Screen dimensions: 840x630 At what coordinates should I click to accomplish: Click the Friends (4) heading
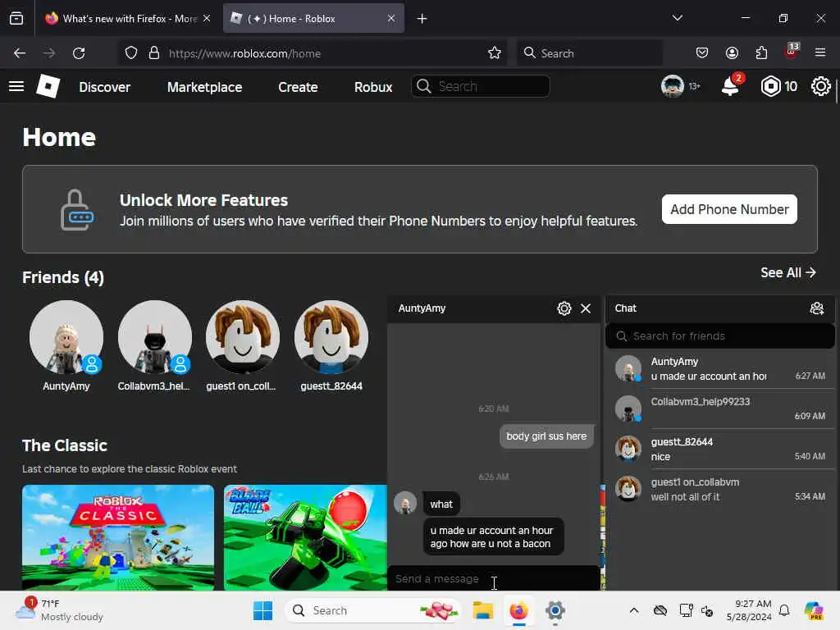pos(63,277)
